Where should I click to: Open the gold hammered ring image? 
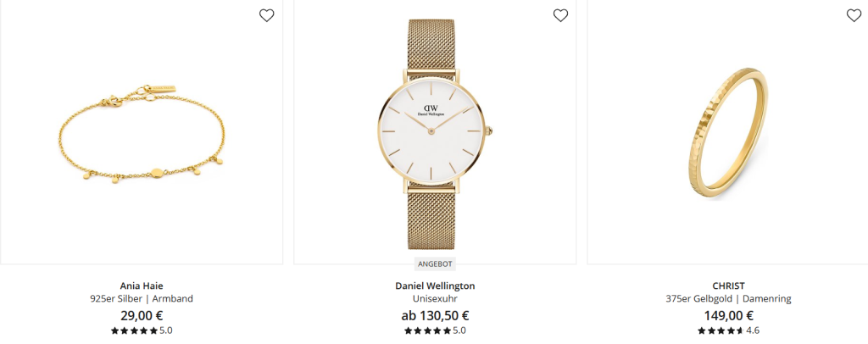[728, 133]
